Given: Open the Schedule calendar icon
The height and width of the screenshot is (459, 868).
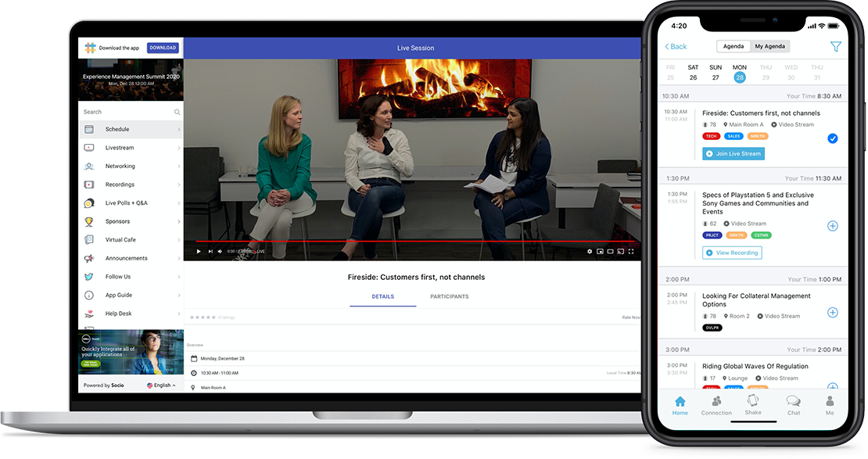Looking at the screenshot, I should (89, 129).
